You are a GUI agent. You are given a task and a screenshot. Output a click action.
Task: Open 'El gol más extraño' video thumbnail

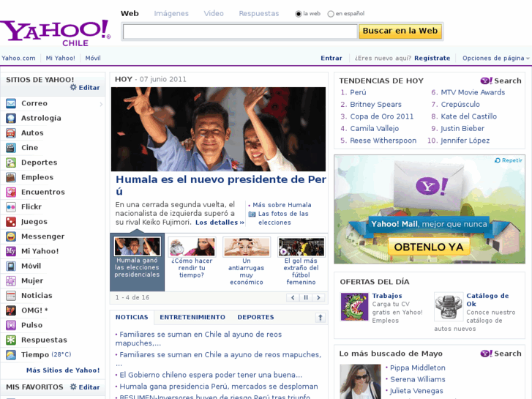(301, 247)
